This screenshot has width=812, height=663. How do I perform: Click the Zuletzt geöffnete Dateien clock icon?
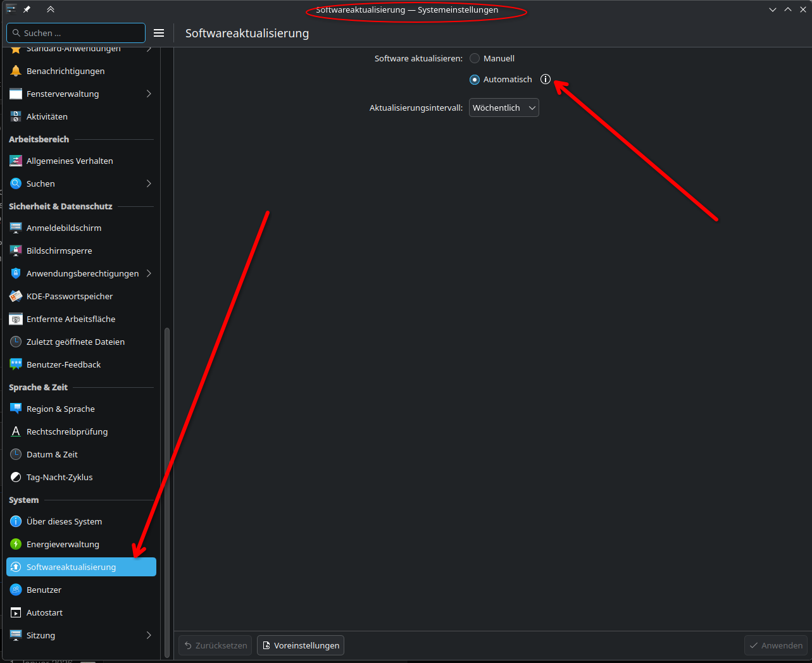(16, 342)
